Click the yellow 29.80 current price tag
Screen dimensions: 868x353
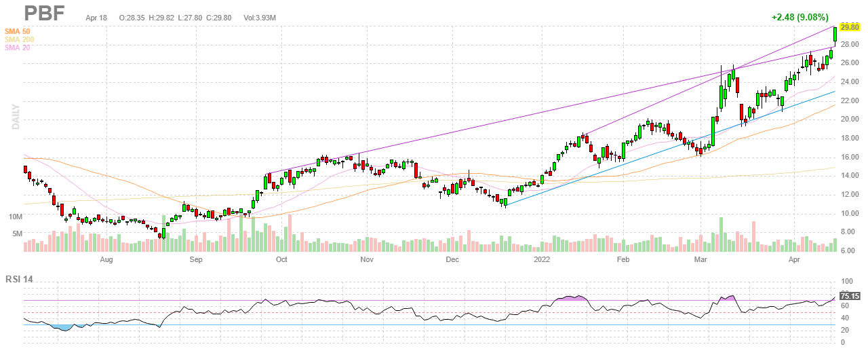coord(850,26)
